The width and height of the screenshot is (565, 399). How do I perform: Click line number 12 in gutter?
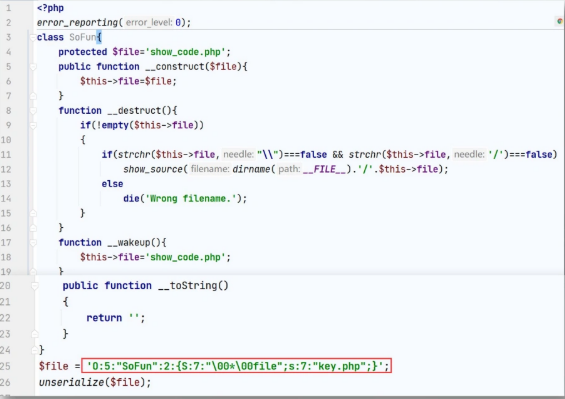coord(6,169)
